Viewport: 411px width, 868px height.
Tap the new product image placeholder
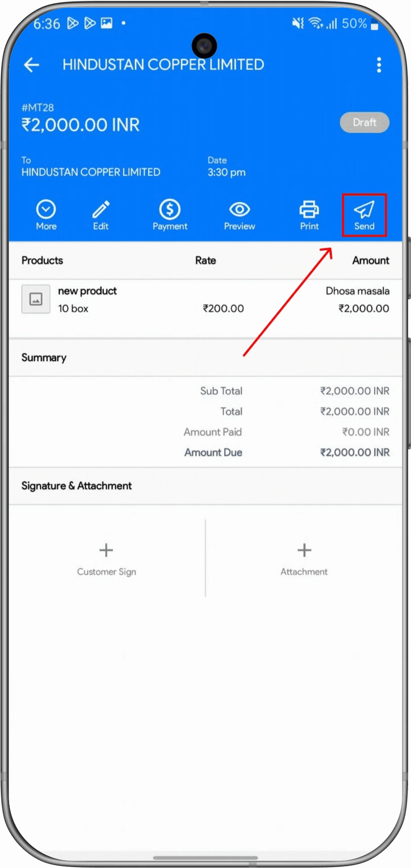click(x=36, y=299)
